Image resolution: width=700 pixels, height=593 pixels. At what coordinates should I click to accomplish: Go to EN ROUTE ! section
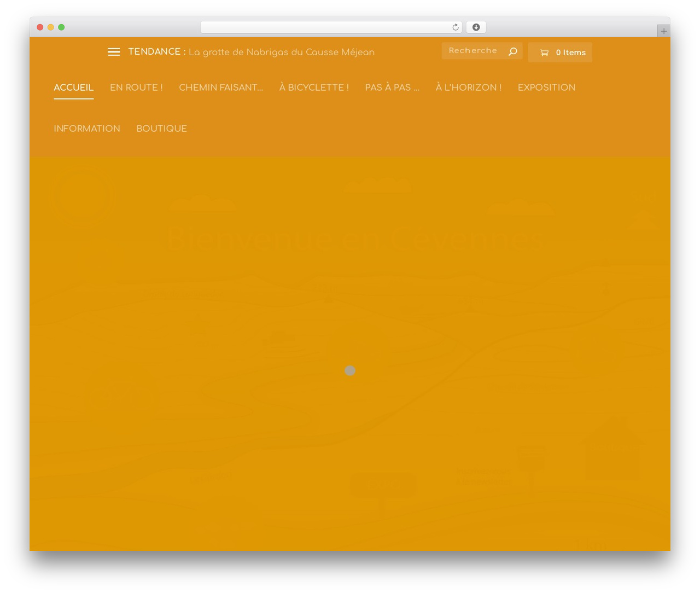pos(136,88)
